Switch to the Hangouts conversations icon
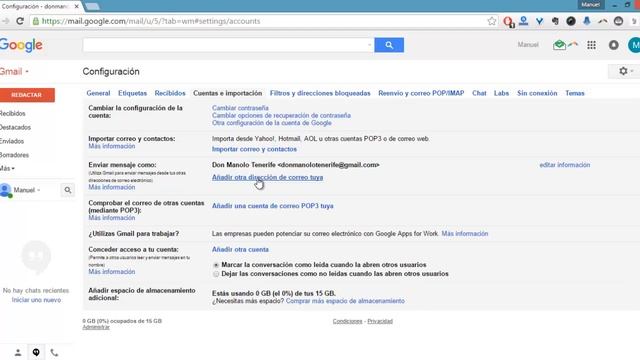Screen dimensions: 640x360 coord(36,353)
